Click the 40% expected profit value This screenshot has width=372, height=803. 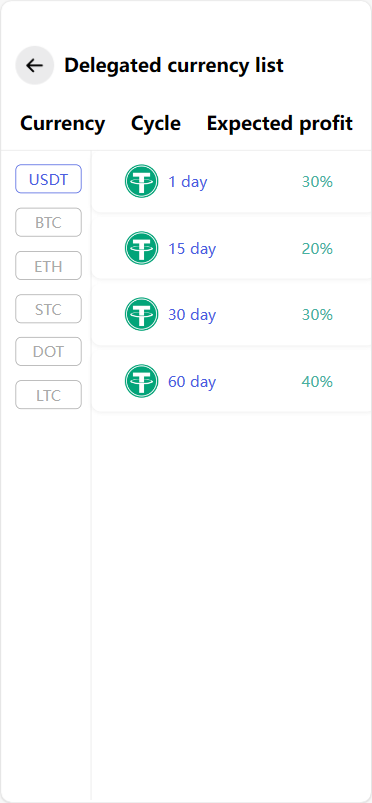pos(317,382)
